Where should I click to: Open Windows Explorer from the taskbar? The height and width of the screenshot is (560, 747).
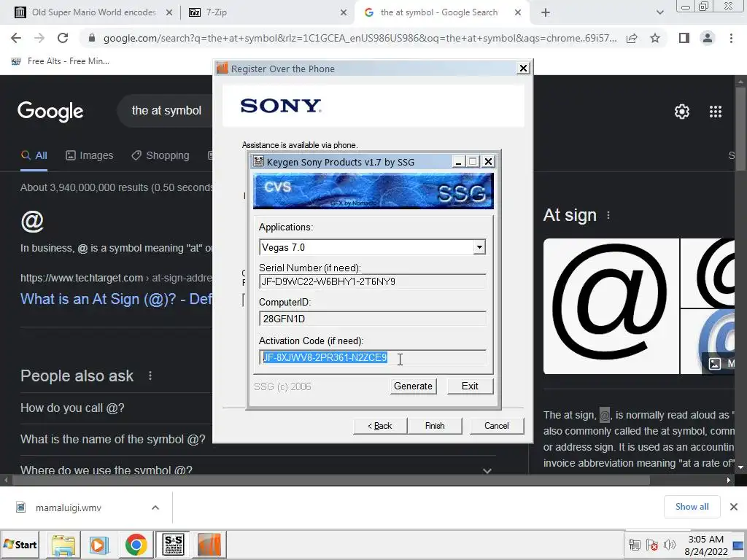click(63, 545)
